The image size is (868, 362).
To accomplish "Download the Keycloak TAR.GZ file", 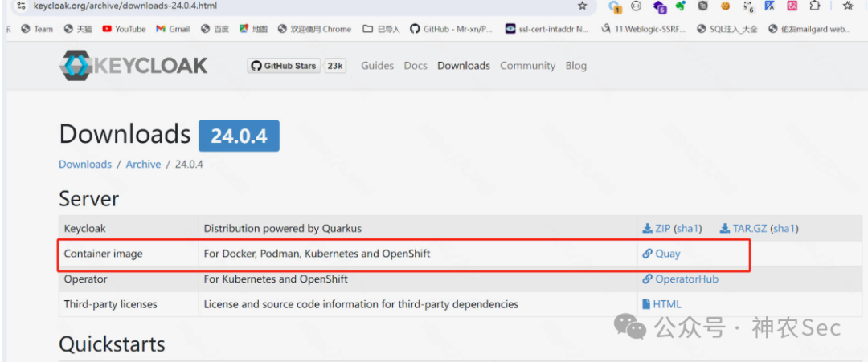I will coord(743,228).
